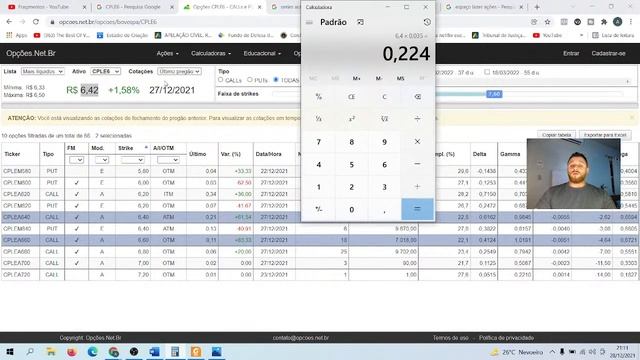Switch to the 'espaço later ações' tab

(484, 7)
